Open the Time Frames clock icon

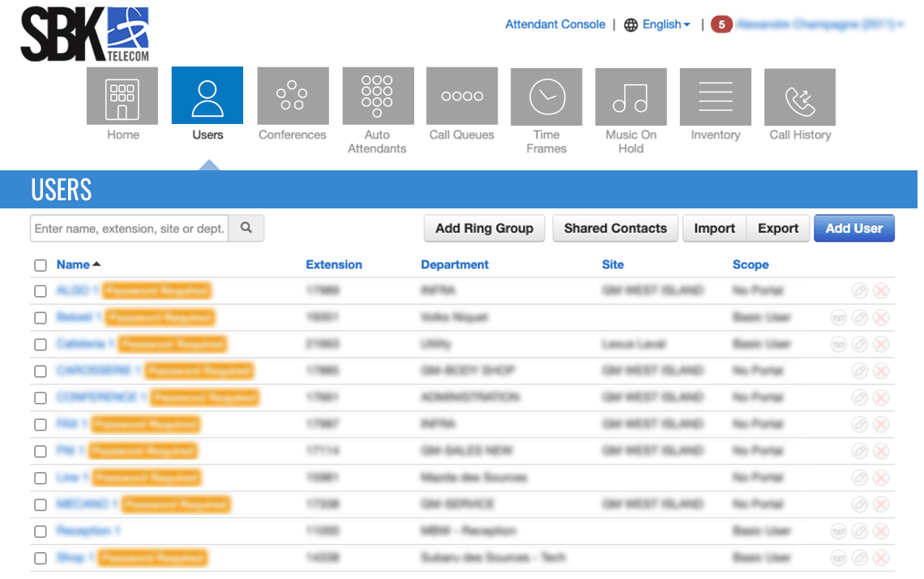click(x=546, y=96)
